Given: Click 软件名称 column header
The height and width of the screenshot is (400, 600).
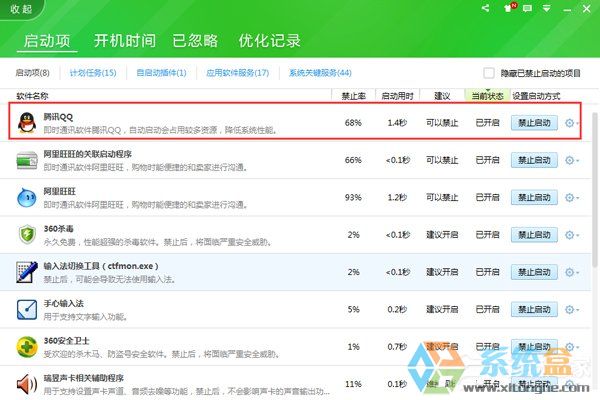Looking at the screenshot, I should click(33, 96).
